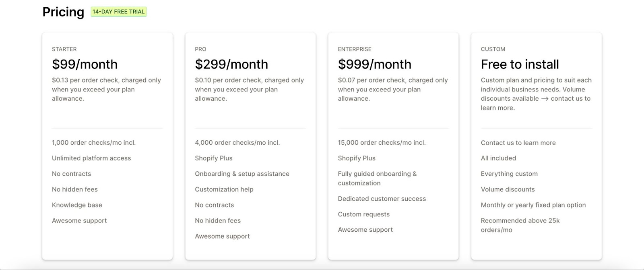644x270 pixels.
Task: Click 'Unlimited platform access' in Starter
Action: coord(91,158)
